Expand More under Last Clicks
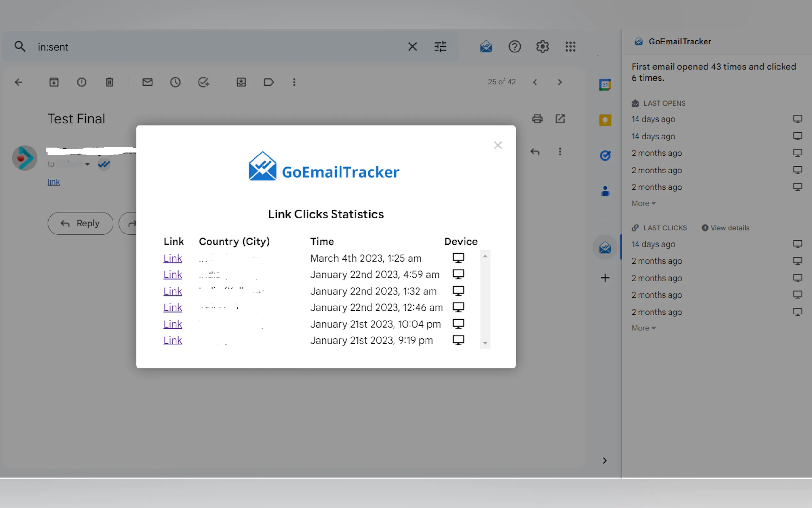This screenshot has height=508, width=812. click(x=643, y=328)
